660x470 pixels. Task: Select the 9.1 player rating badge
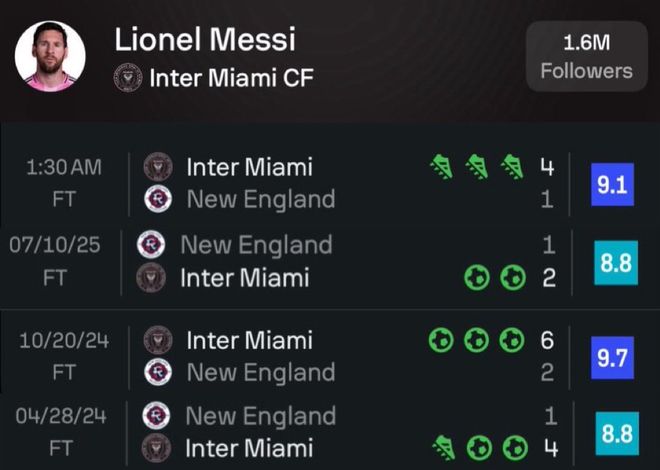tap(613, 186)
